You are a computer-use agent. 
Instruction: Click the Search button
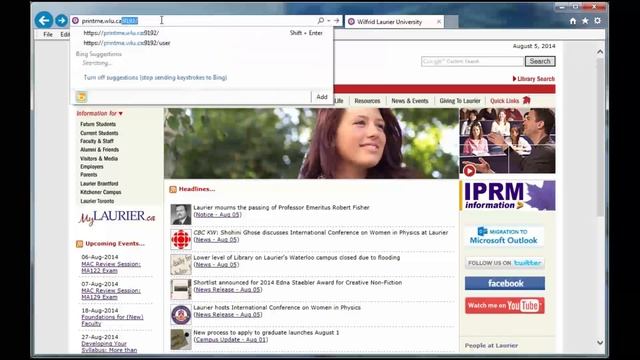click(x=540, y=61)
